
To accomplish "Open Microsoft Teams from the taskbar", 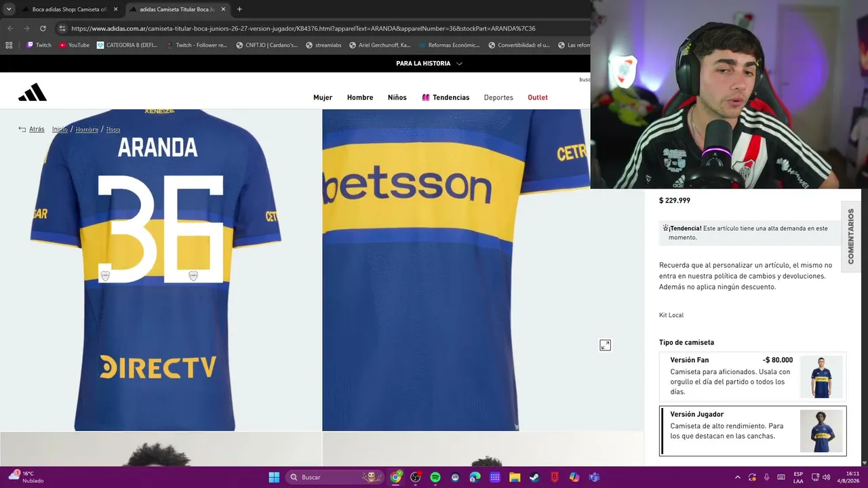I will coord(594,477).
